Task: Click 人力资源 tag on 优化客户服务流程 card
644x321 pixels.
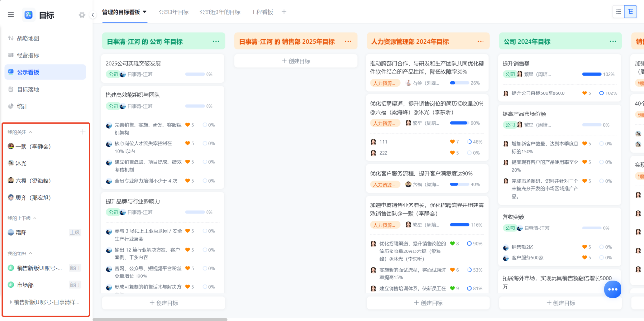Action: coord(385,184)
